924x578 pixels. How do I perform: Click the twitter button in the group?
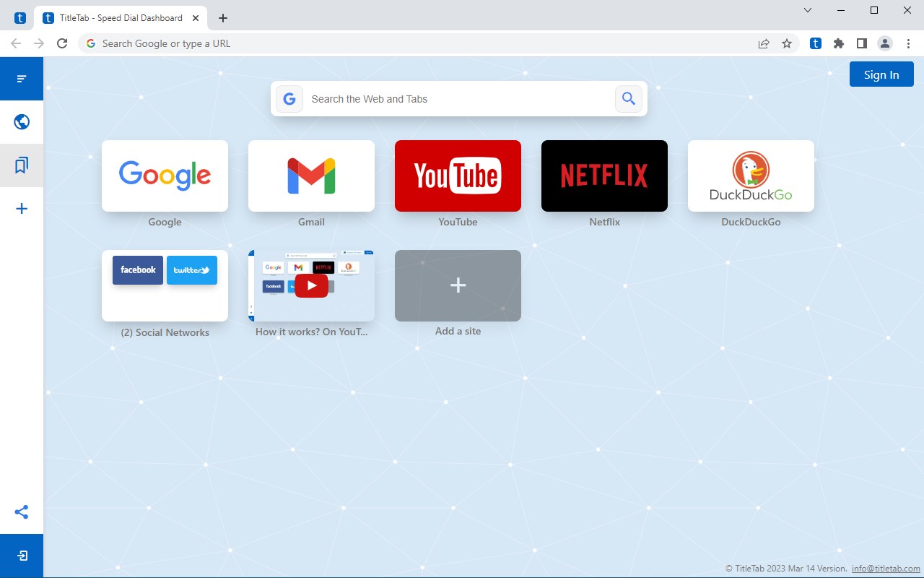pyautogui.click(x=192, y=269)
